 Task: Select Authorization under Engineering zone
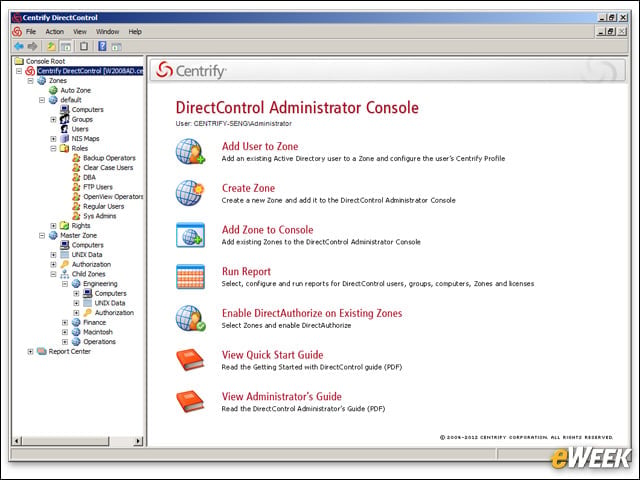pyautogui.click(x=114, y=313)
